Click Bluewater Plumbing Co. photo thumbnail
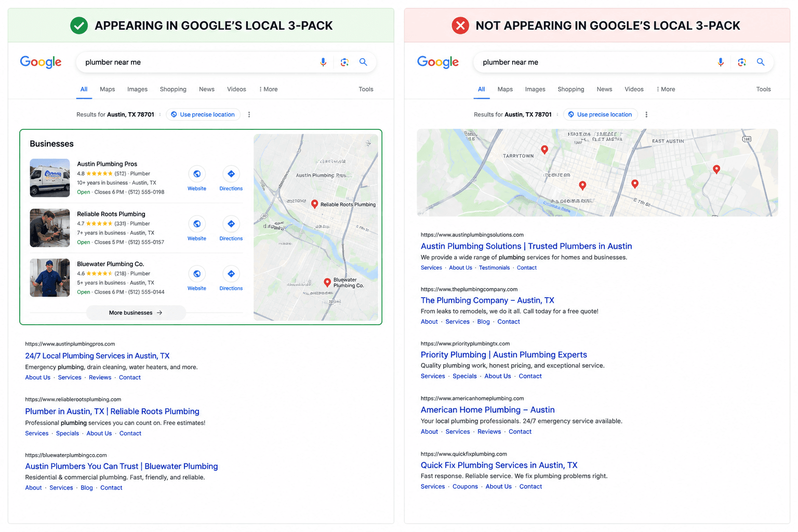Screen dimensions: 798x532 point(50,277)
